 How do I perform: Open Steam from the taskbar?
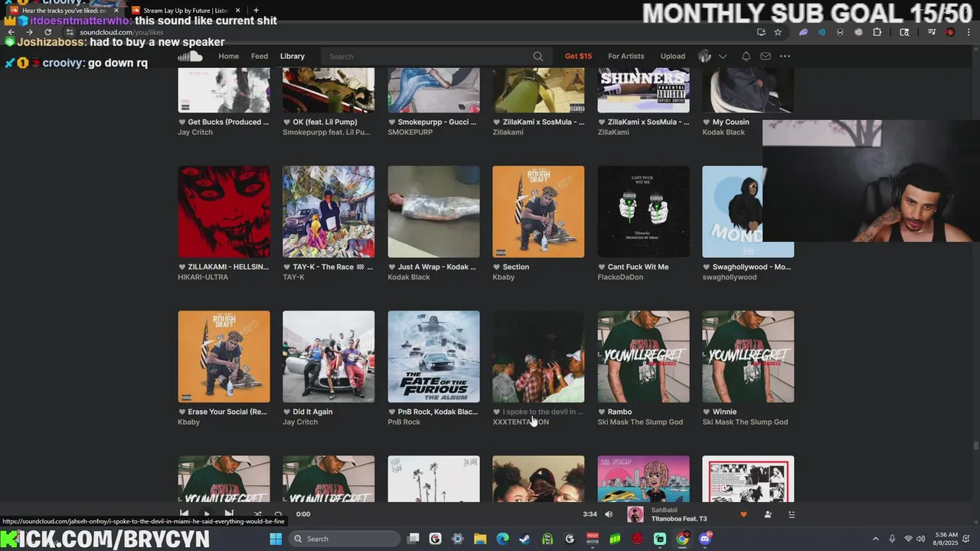(x=525, y=539)
